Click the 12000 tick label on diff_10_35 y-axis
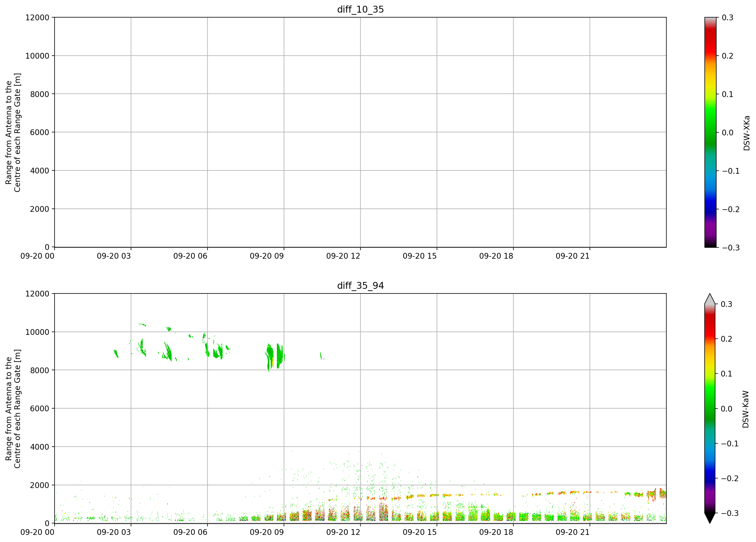The width and height of the screenshot is (756, 542). (37, 17)
